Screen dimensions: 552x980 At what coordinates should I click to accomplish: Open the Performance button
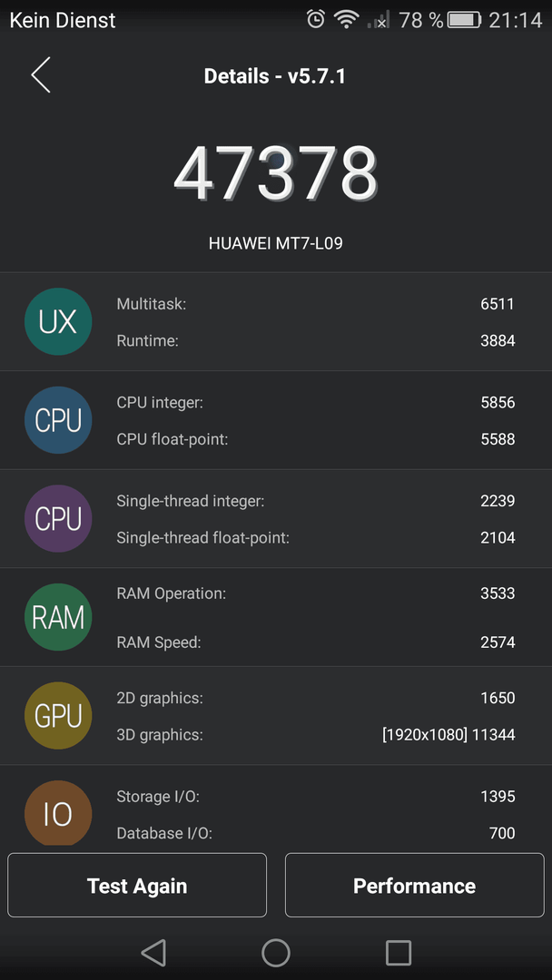415,885
